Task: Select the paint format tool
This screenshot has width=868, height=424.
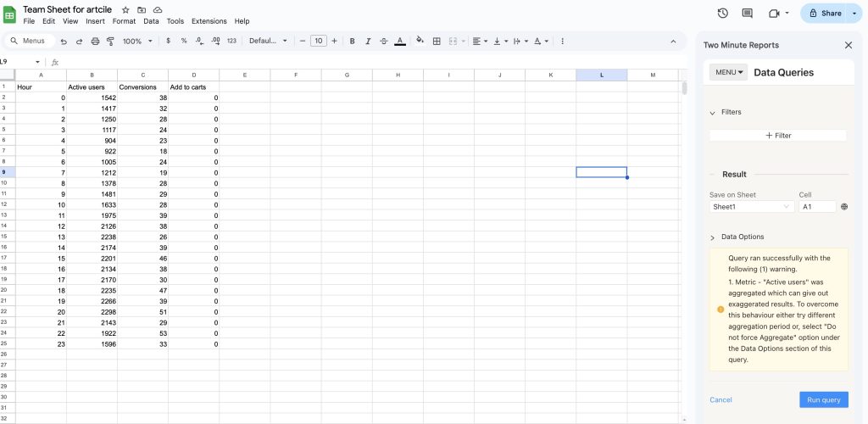Action: pos(110,41)
